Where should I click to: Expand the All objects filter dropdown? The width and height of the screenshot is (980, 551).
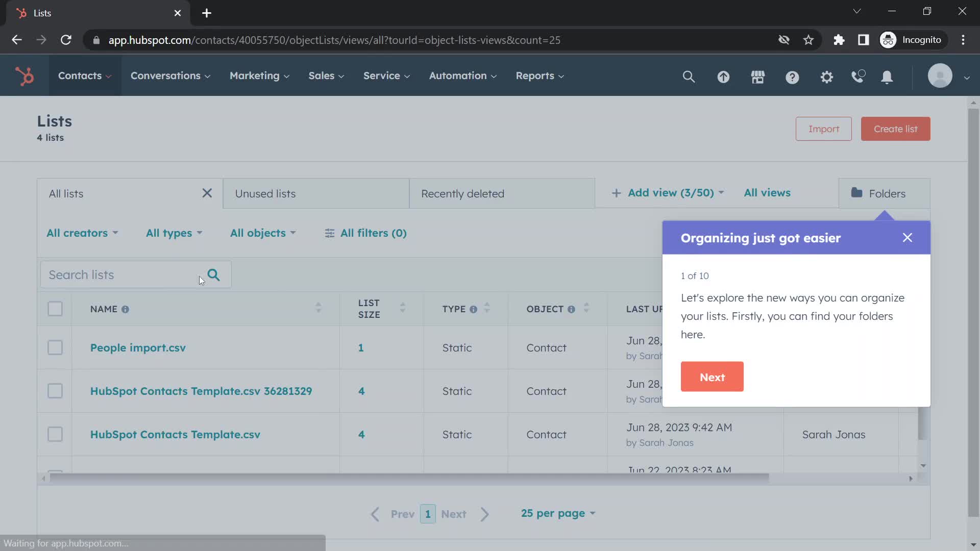point(262,233)
